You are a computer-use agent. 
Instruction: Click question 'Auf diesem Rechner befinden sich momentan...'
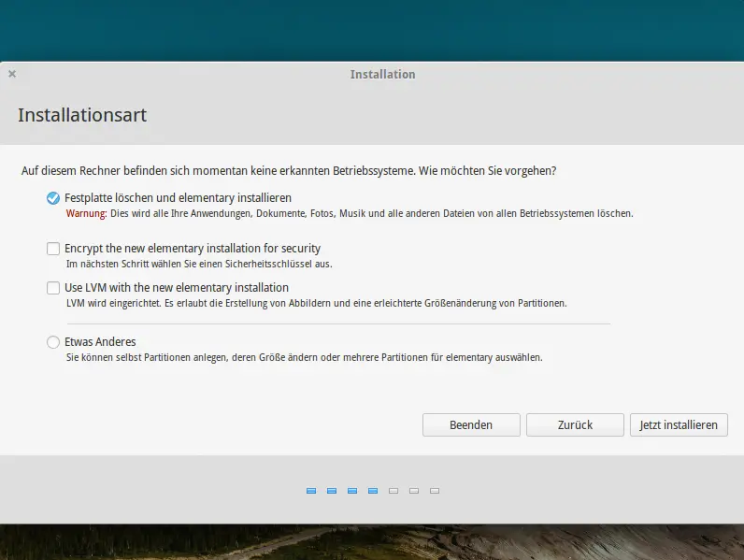click(289, 171)
